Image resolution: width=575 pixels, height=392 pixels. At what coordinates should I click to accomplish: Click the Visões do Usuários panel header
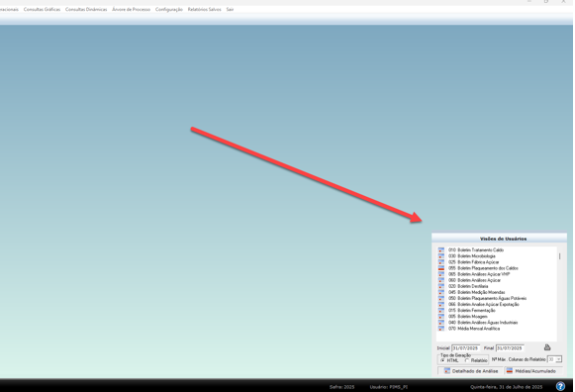coord(500,239)
